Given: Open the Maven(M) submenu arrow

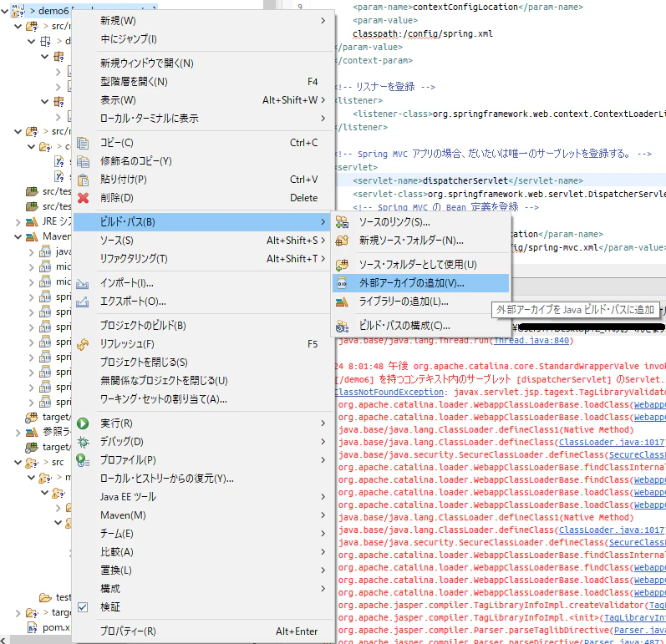Looking at the screenshot, I should point(323,515).
